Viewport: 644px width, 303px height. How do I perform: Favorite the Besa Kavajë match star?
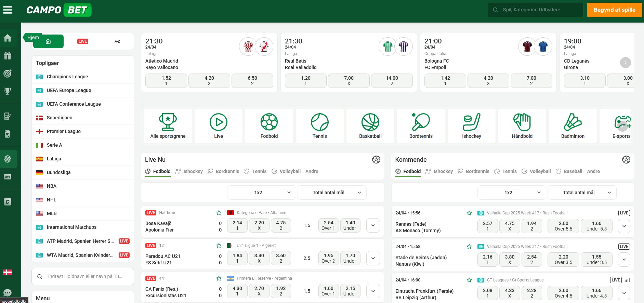point(219,213)
